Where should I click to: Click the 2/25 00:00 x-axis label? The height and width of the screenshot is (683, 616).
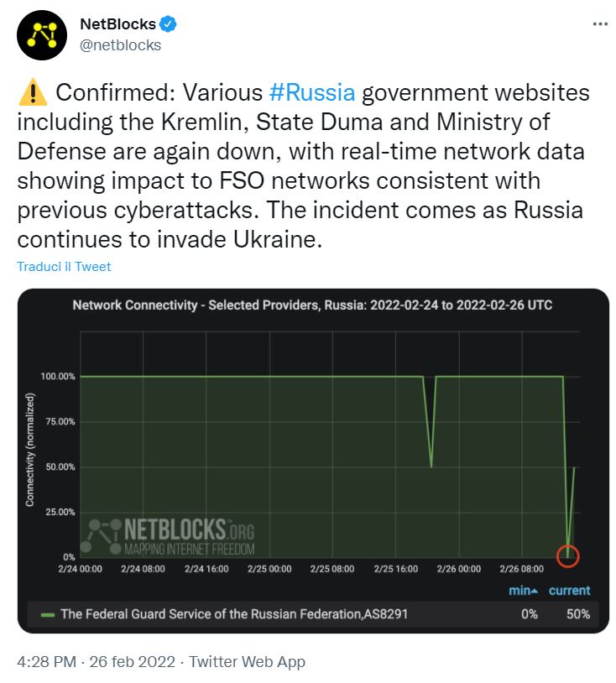(270, 568)
